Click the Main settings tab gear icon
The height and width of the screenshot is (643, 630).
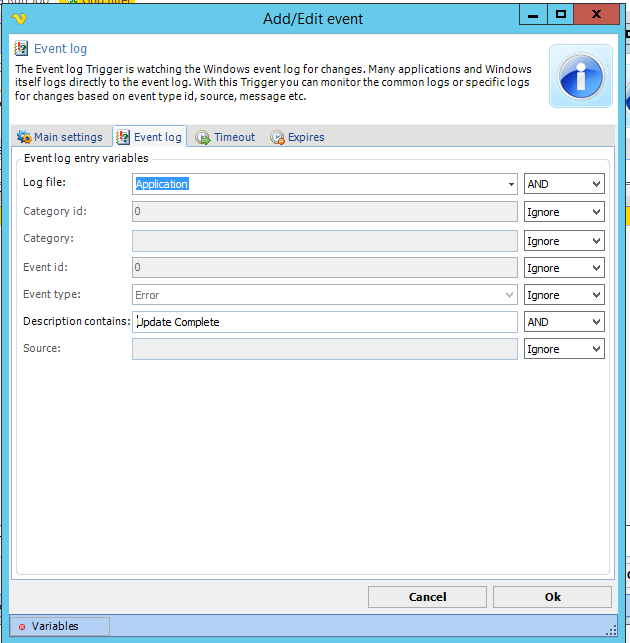(x=24, y=137)
